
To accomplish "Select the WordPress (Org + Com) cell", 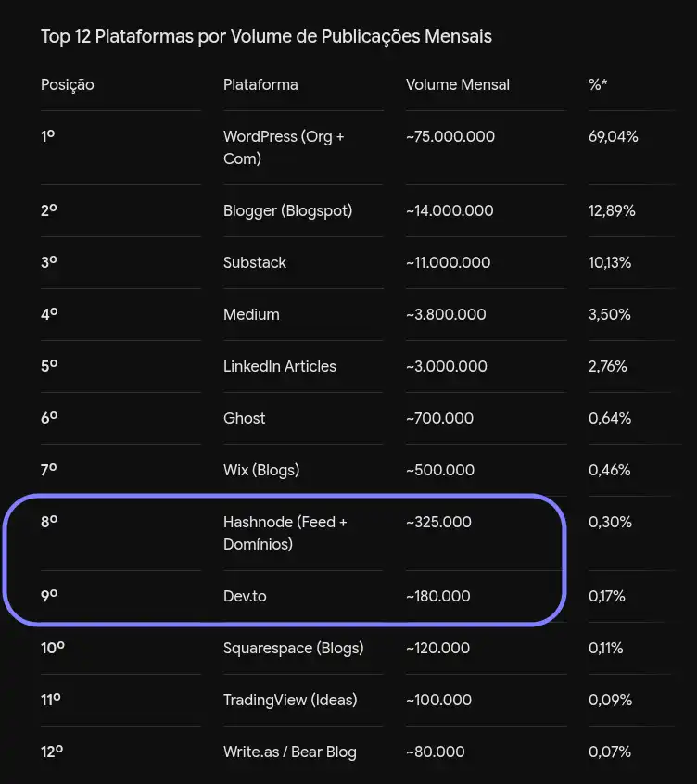I will [x=284, y=147].
